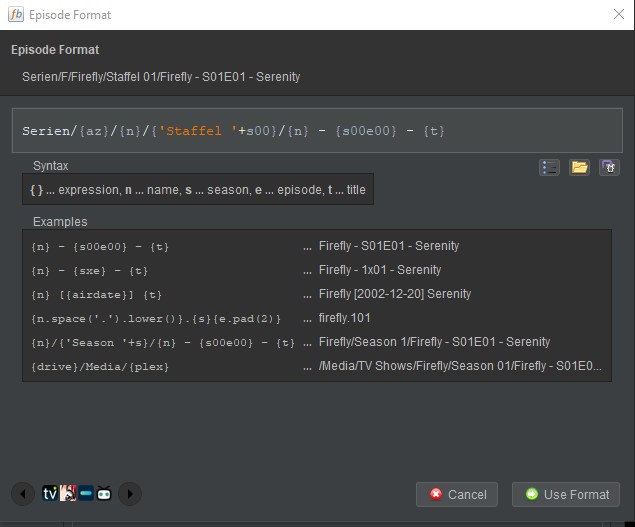The height and width of the screenshot is (527, 635).
Task: Click the Use Format button
Action: click(566, 494)
